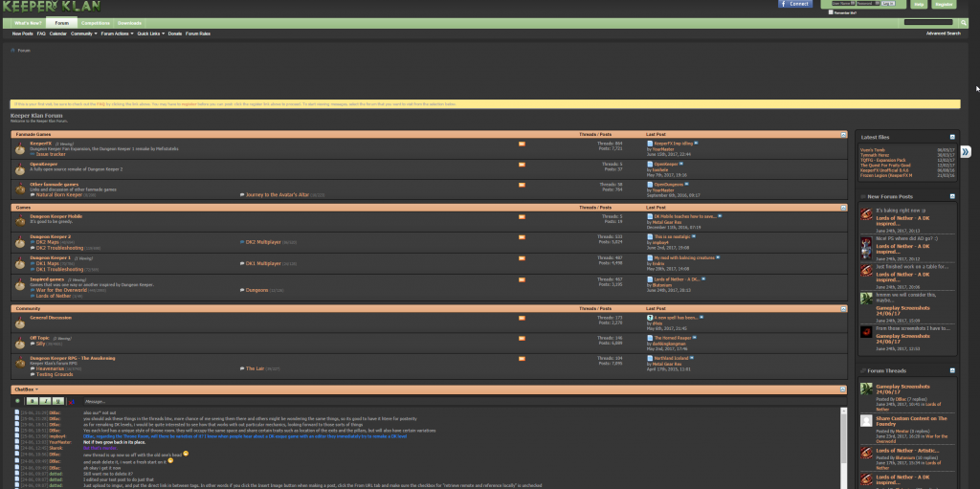Switch to the What's New? tab
980x489 pixels.
[x=28, y=23]
